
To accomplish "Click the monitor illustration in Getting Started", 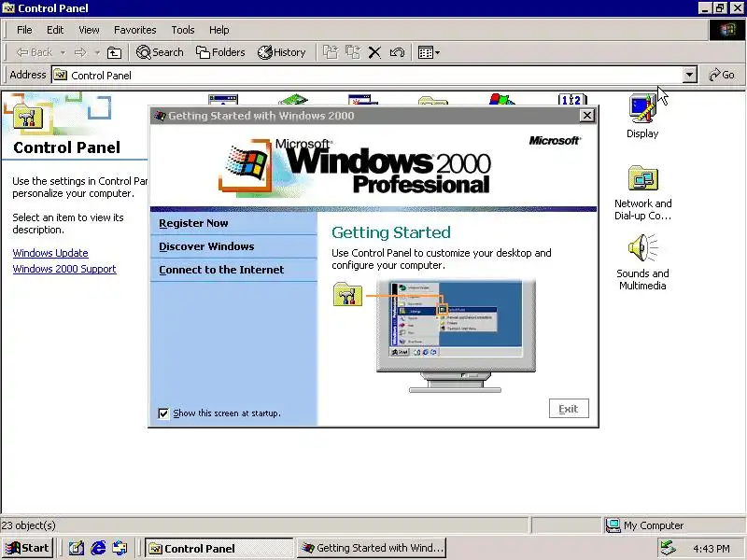I will coord(456,335).
